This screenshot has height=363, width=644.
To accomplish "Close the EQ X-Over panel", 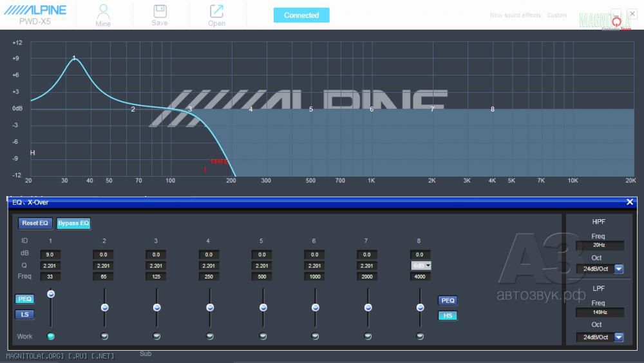I will pyautogui.click(x=630, y=202).
